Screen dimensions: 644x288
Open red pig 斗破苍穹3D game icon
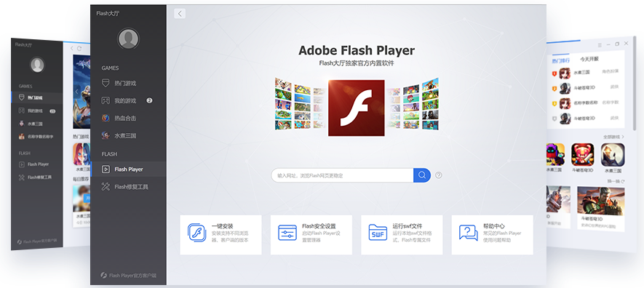(582, 154)
